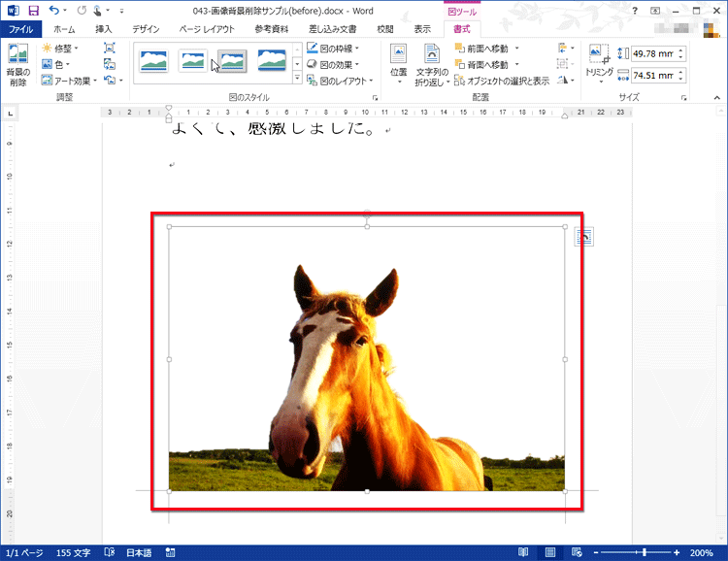Image resolution: width=728 pixels, height=561 pixels.
Task: Open the 修整 (Corrections) dropdown
Action: (x=60, y=49)
